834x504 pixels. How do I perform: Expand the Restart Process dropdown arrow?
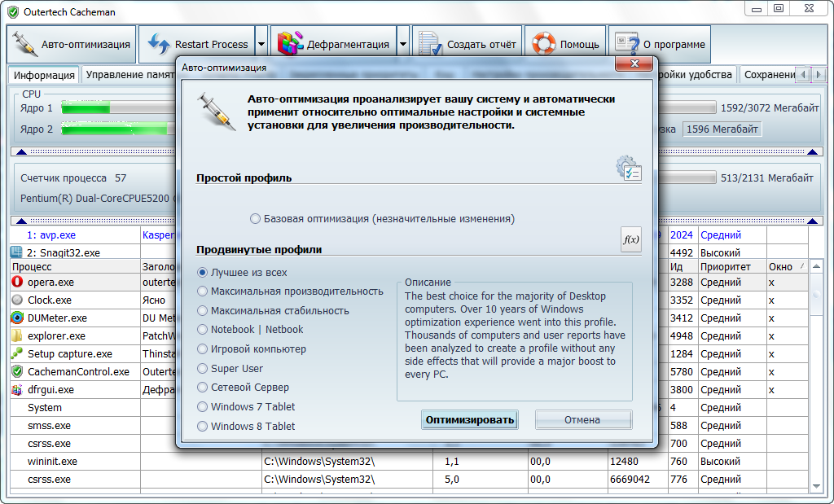coord(261,45)
